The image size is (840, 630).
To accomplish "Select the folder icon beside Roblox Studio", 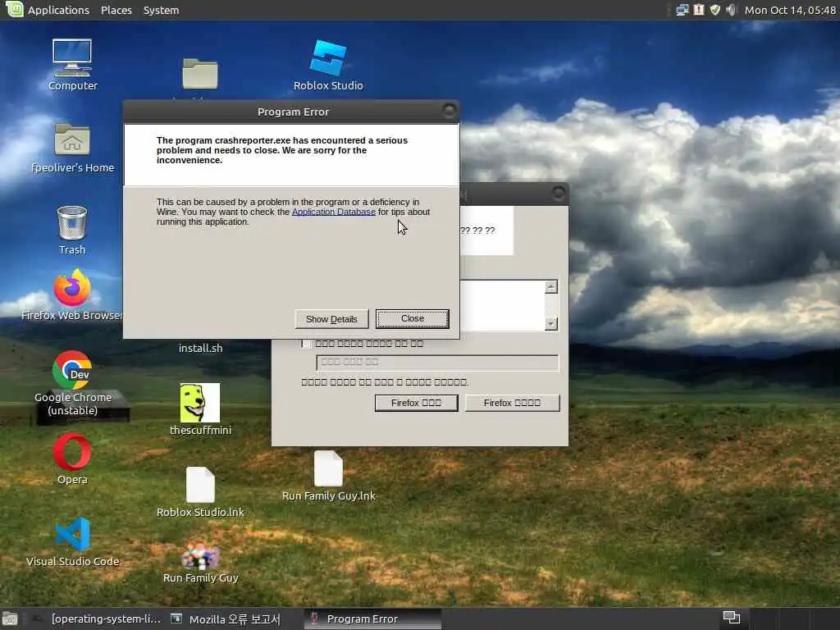I will (200, 73).
